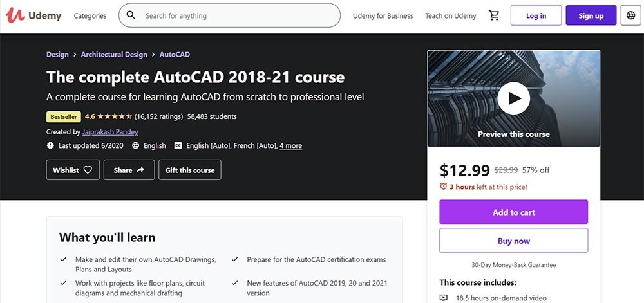Play the course preview video
644x303 pixels.
[x=513, y=98]
